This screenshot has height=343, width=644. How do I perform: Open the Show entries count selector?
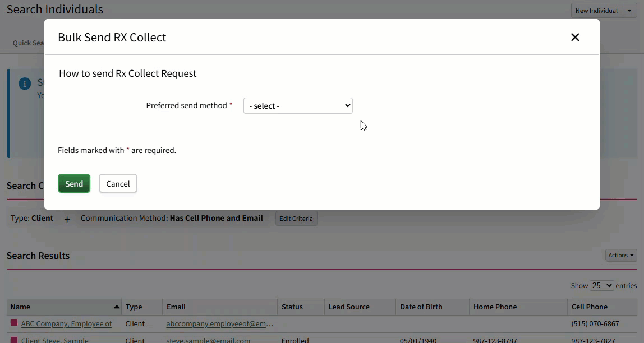(x=601, y=285)
